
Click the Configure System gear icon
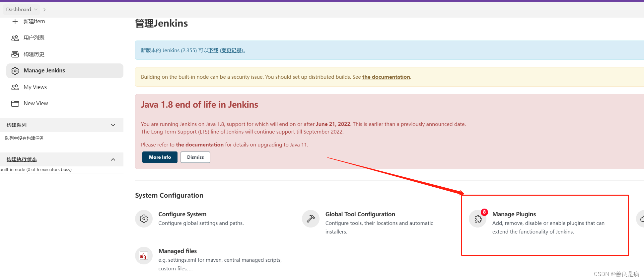tap(144, 219)
